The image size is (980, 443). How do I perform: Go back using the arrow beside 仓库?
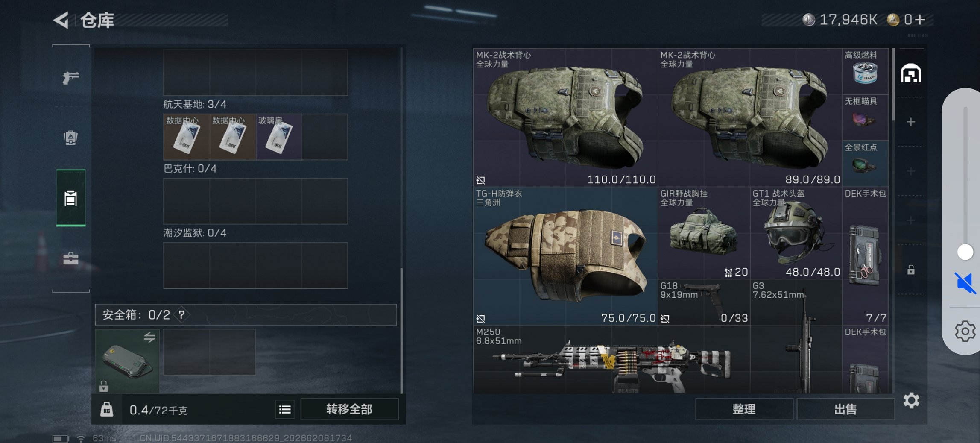[61, 20]
